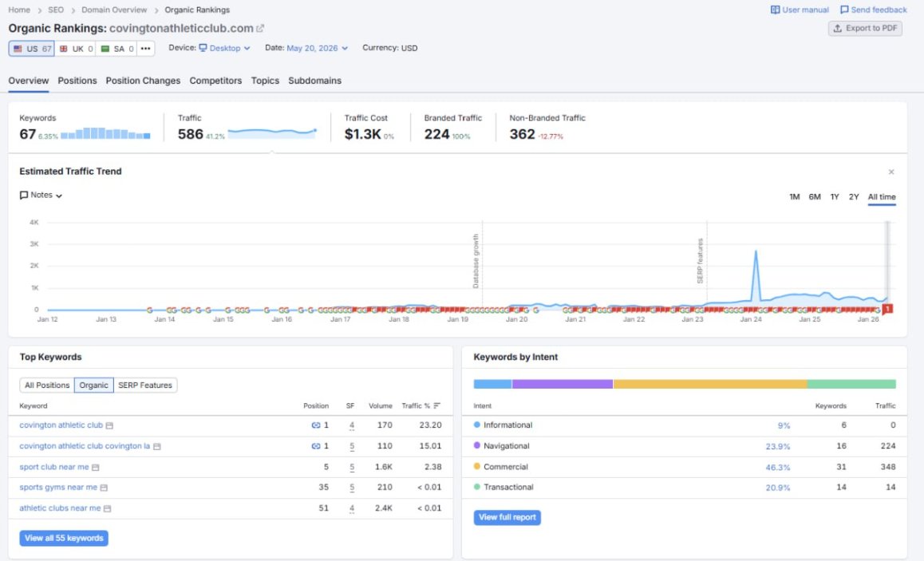The image size is (924, 561).
Task: Open external link icon beside covingtonathleticclub.com
Action: 260,28
